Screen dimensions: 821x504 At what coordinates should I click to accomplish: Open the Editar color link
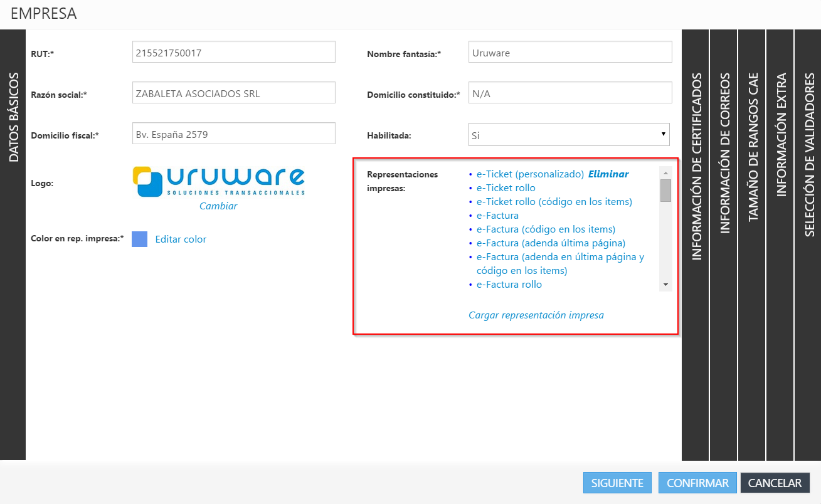pos(181,239)
